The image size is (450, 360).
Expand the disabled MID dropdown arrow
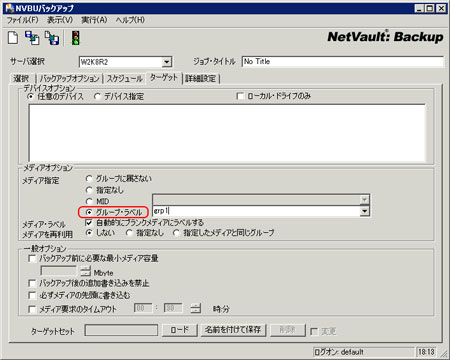(365, 200)
